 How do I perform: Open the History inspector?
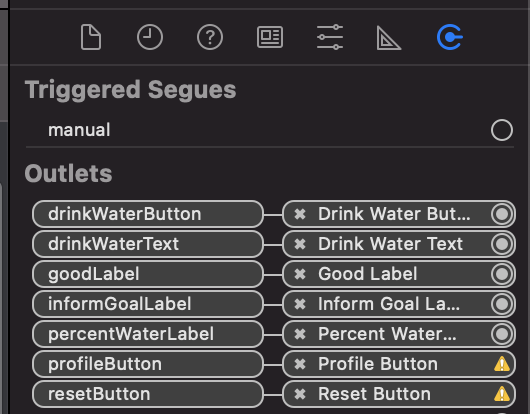[150, 37]
